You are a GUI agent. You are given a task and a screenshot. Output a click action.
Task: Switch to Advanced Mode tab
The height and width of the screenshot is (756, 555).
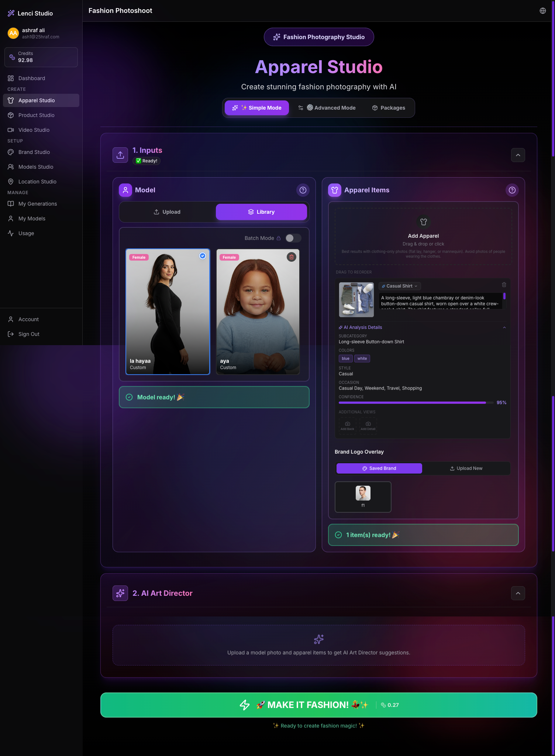tap(327, 108)
